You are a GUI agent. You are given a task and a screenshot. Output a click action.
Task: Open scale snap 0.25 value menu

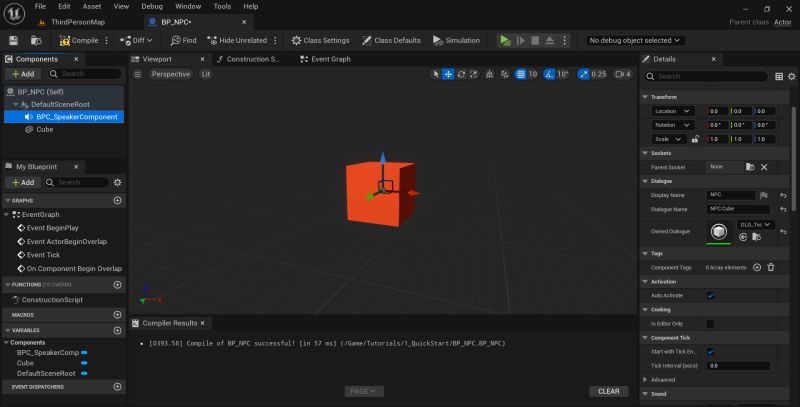pos(599,74)
